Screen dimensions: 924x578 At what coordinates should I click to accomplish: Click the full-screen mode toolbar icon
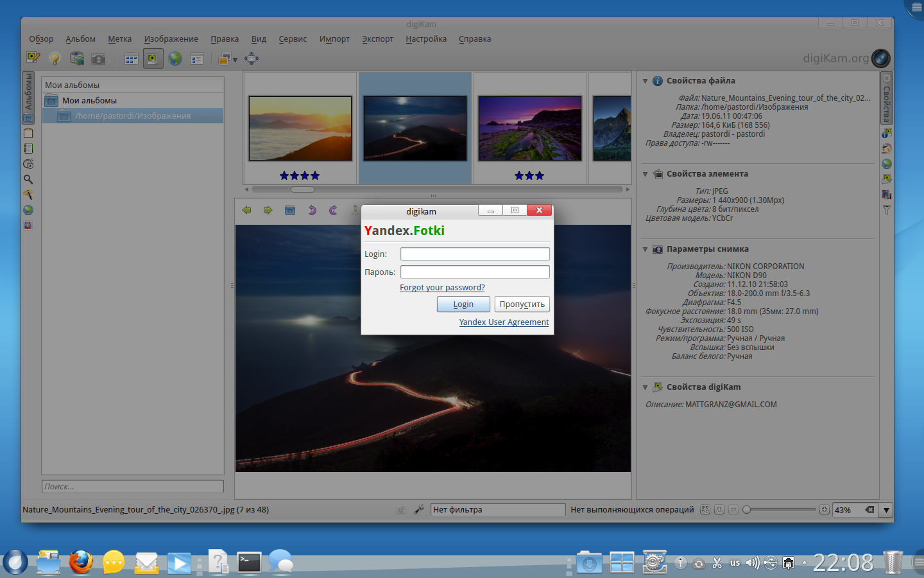[x=252, y=58]
